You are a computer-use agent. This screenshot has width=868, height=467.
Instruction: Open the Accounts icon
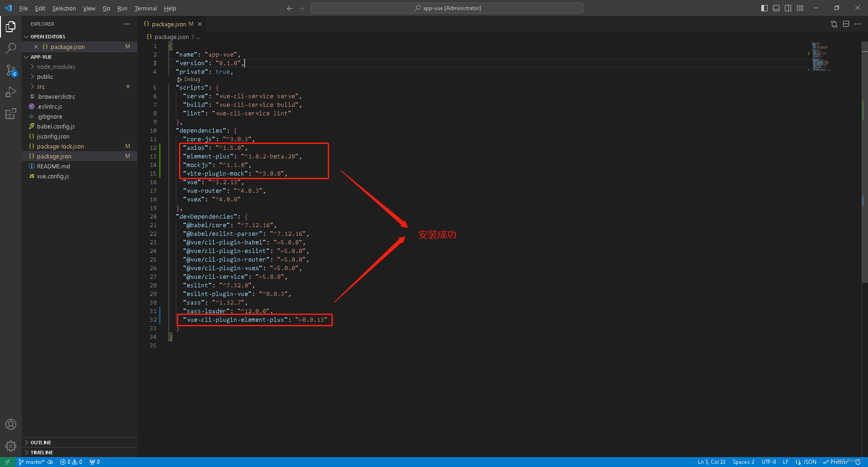pyautogui.click(x=11, y=424)
